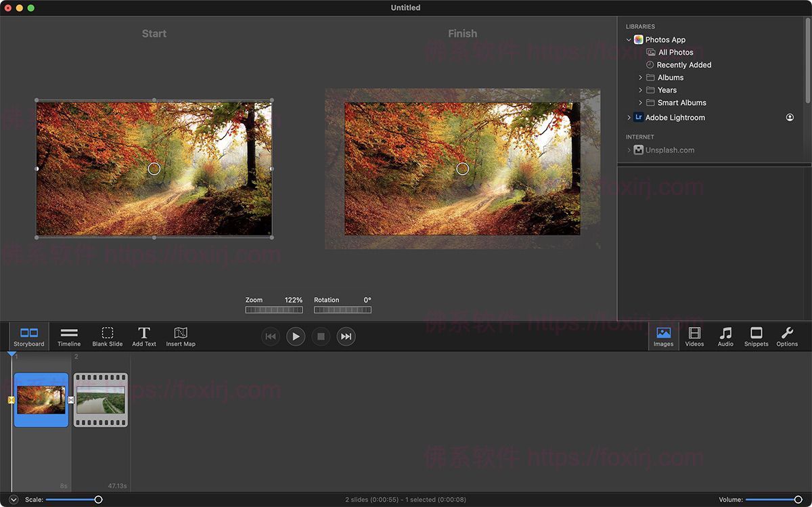This screenshot has width=812, height=507.
Task: Select Unsplash.com under Internet
Action: coord(669,150)
